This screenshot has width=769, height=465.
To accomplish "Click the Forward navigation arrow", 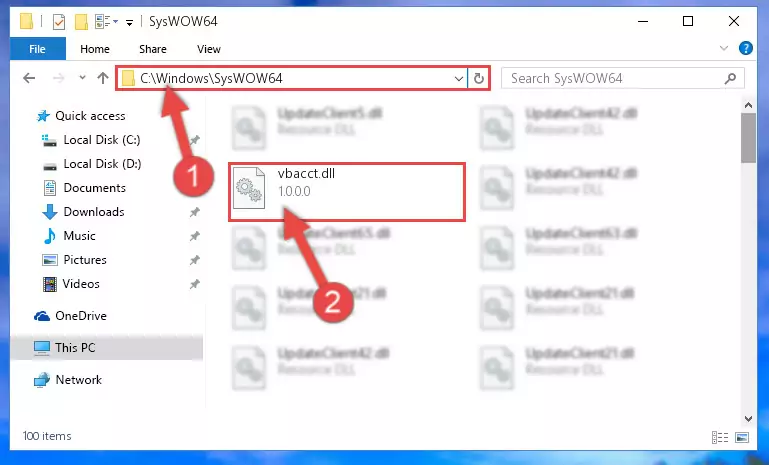I will click(x=58, y=78).
